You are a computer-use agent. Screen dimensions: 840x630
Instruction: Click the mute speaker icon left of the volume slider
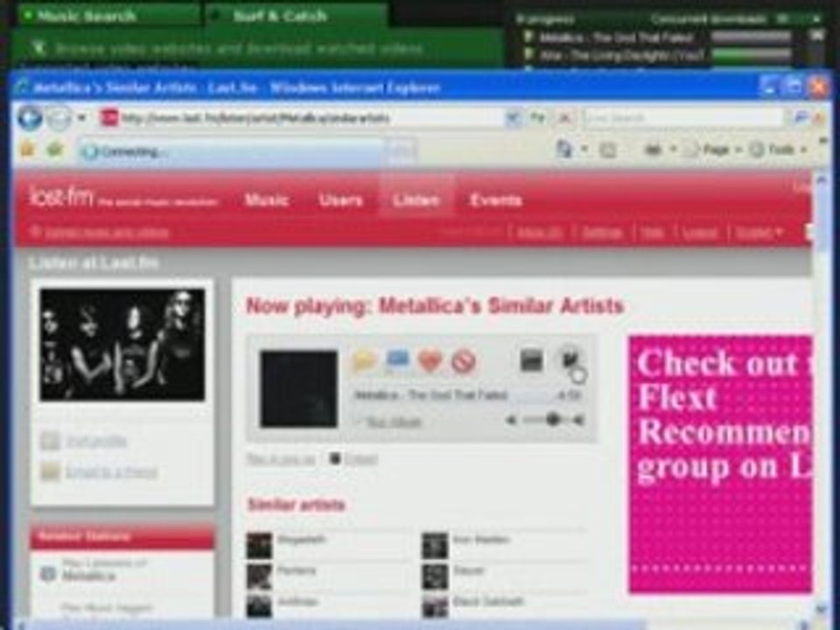click(x=512, y=421)
